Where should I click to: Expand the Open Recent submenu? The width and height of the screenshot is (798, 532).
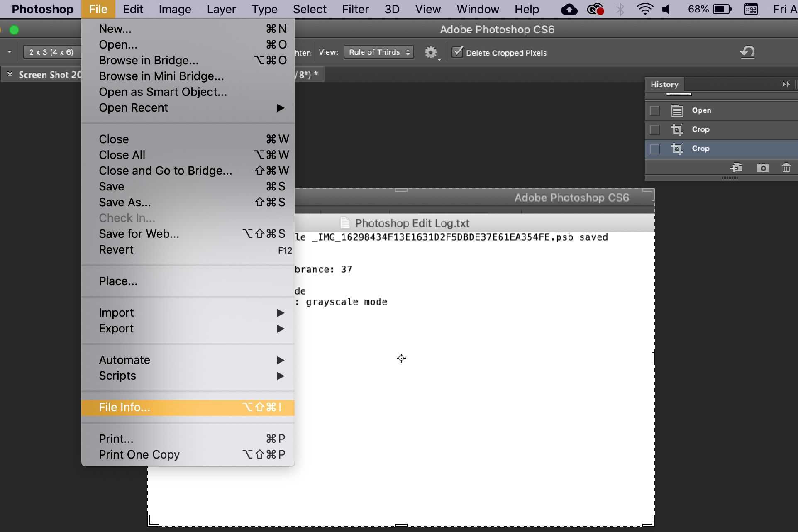tap(188, 107)
